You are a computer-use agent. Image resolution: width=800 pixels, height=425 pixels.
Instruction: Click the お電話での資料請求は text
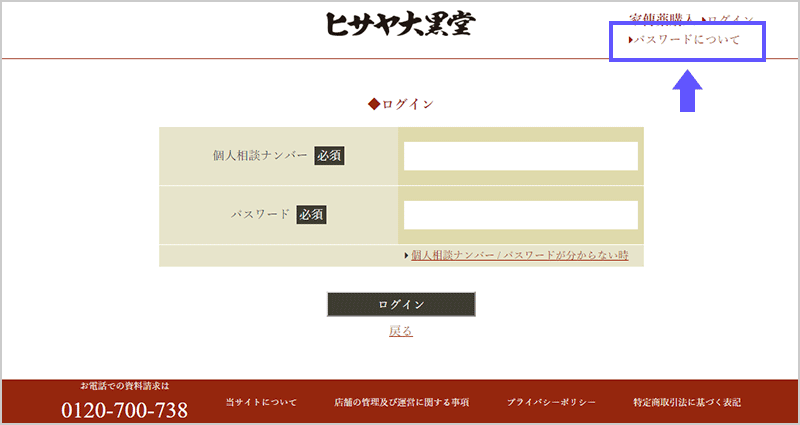pos(124,386)
